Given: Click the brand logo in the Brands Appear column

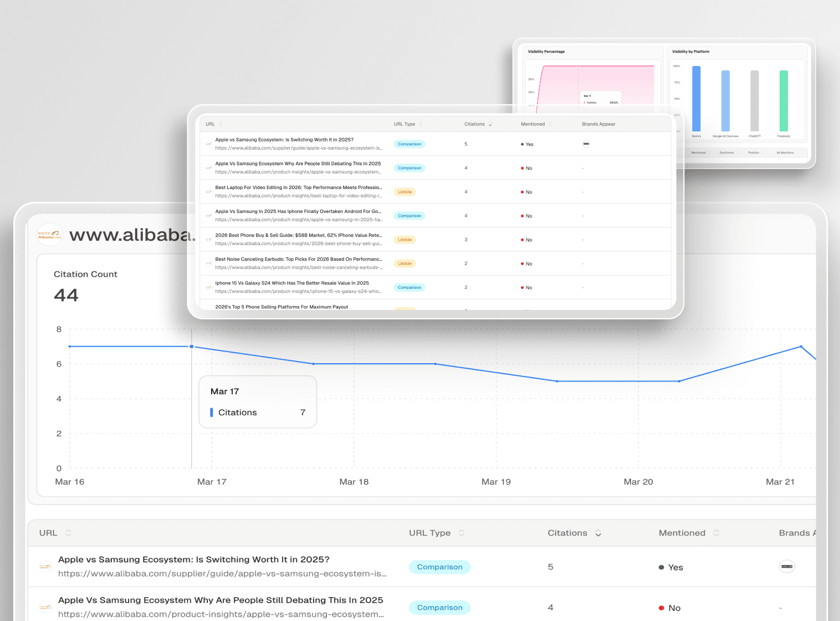Looking at the screenshot, I should pos(787,567).
